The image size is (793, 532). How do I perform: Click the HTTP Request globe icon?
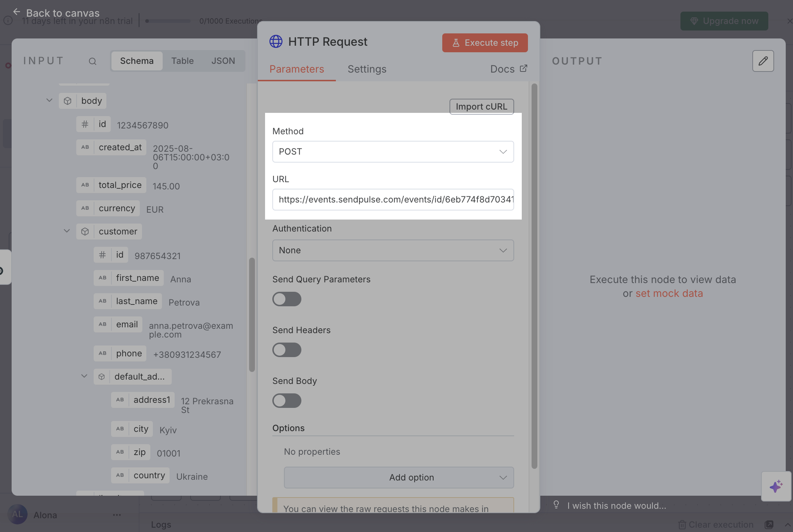click(276, 41)
